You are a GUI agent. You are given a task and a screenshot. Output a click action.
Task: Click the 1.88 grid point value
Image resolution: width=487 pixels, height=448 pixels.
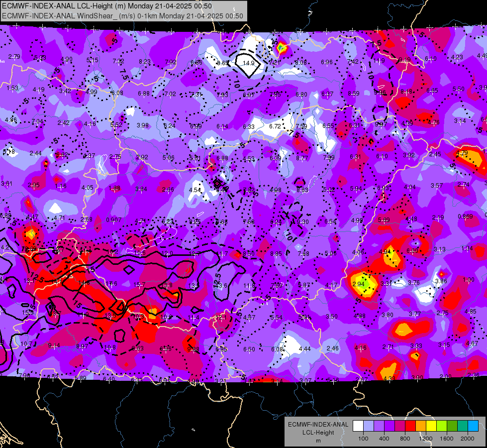tap(114, 188)
